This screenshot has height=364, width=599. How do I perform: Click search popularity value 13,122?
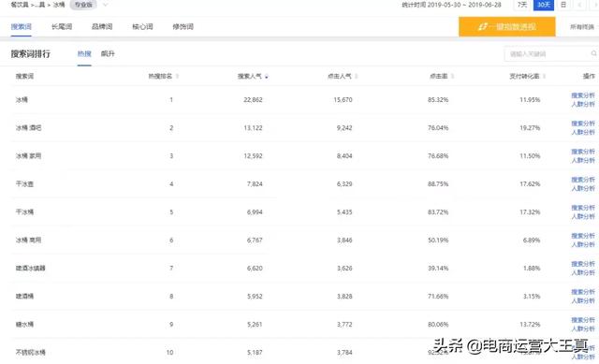coord(253,128)
